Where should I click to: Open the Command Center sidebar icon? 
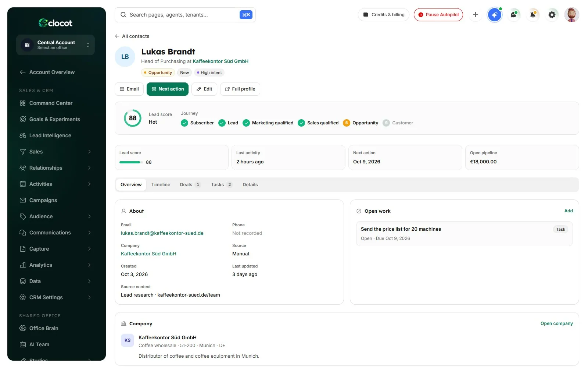coord(23,103)
